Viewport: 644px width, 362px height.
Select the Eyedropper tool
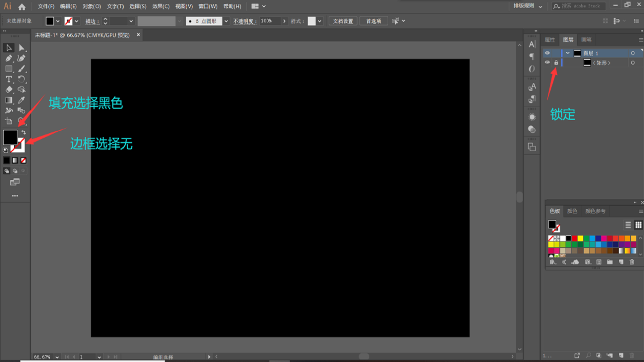pyautogui.click(x=21, y=100)
